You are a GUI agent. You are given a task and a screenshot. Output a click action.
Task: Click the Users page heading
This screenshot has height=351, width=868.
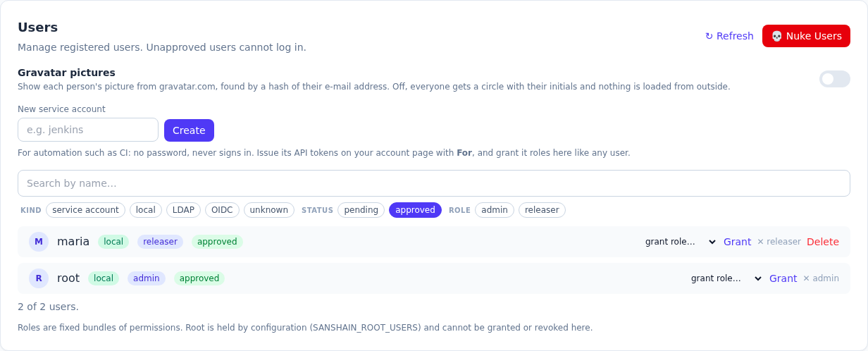pyautogui.click(x=38, y=27)
